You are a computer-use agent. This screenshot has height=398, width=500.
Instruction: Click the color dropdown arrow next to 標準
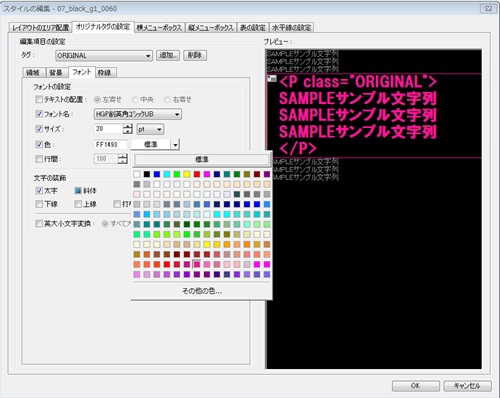click(175, 145)
